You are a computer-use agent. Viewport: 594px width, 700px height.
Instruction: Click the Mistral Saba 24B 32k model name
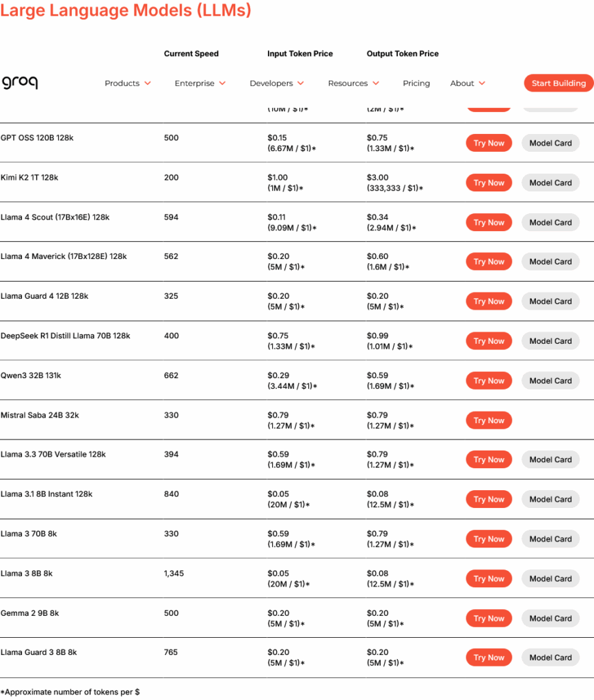(x=40, y=416)
